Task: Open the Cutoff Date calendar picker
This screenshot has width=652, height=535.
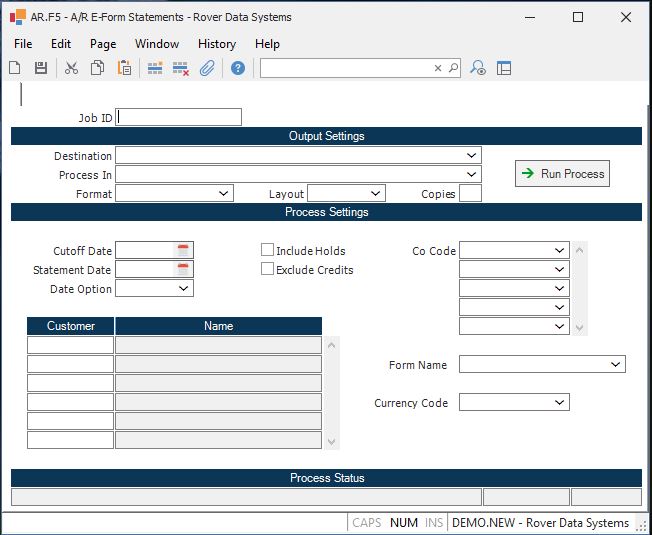Action: pyautogui.click(x=183, y=250)
